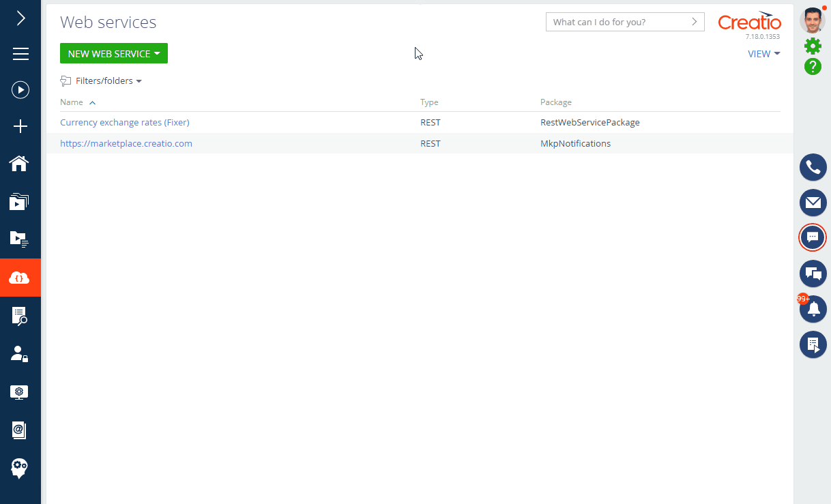Go to the home icon
The height and width of the screenshot is (504, 831).
click(19, 164)
